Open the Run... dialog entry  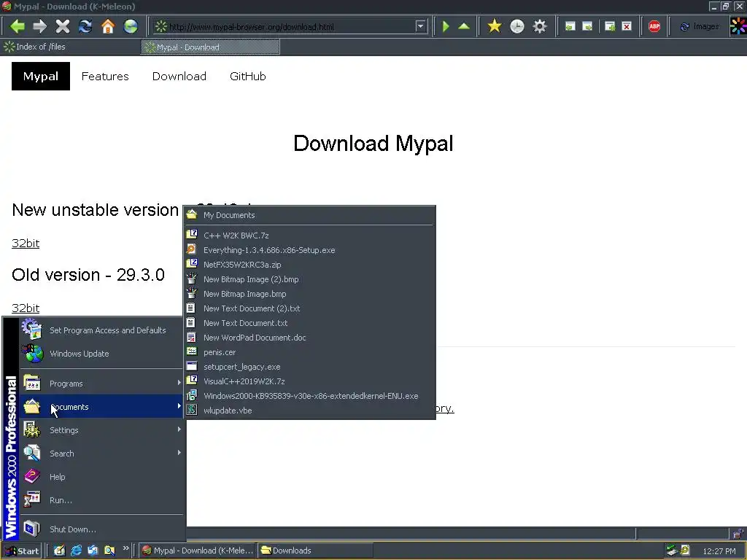pos(101,500)
